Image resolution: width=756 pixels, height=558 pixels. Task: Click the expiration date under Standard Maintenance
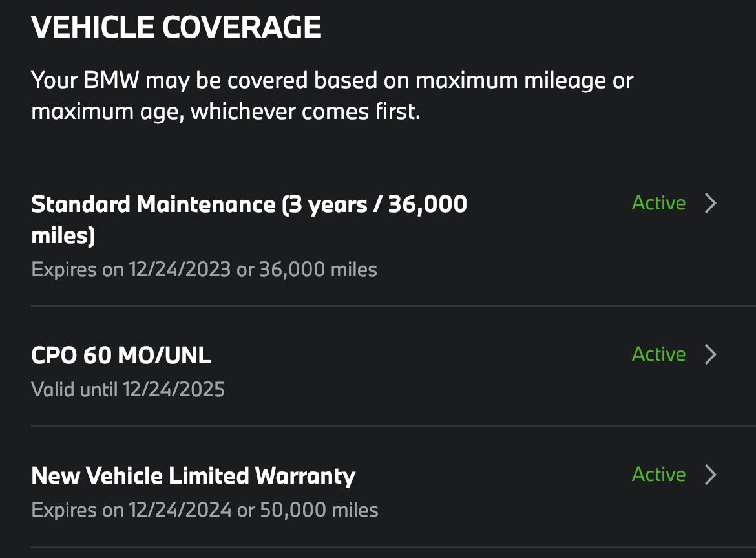click(x=204, y=269)
